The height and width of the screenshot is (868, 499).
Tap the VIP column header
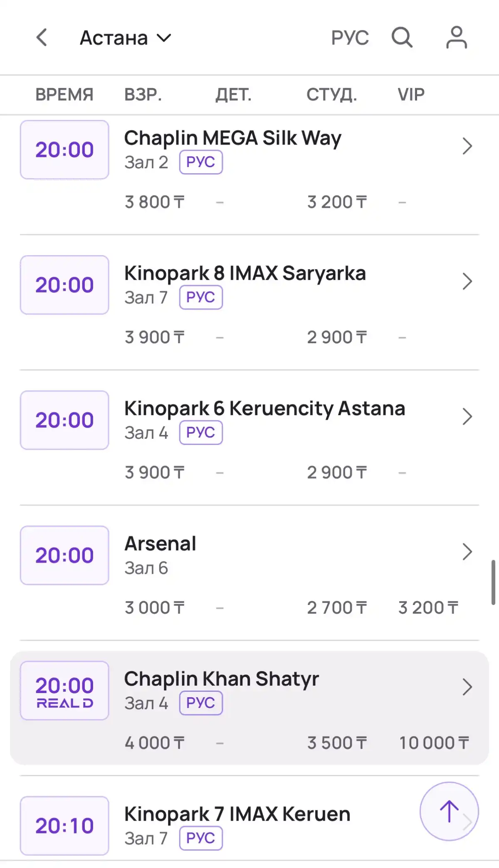pos(411,95)
